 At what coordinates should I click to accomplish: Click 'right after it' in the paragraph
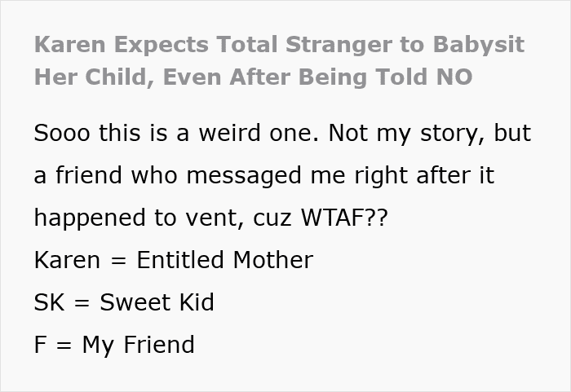click(424, 176)
